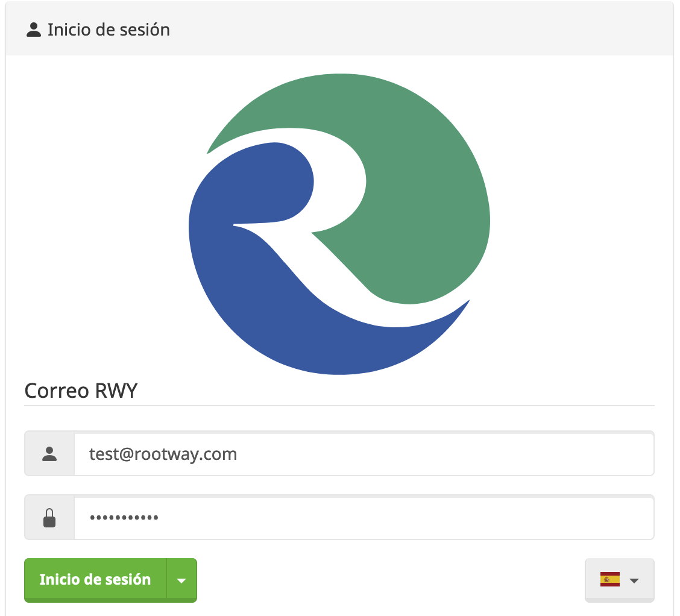
Task: Click the Correo RWY heading
Action: (81, 391)
